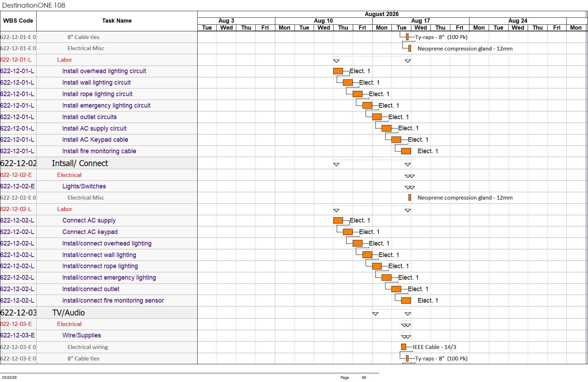588x382 pixels.
Task: Click the Wire/Supplies task name
Action: tap(82, 335)
